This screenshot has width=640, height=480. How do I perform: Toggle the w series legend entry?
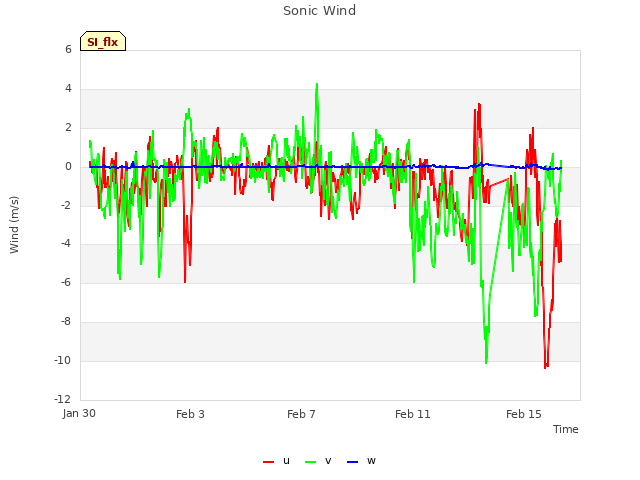pyautogui.click(x=361, y=461)
